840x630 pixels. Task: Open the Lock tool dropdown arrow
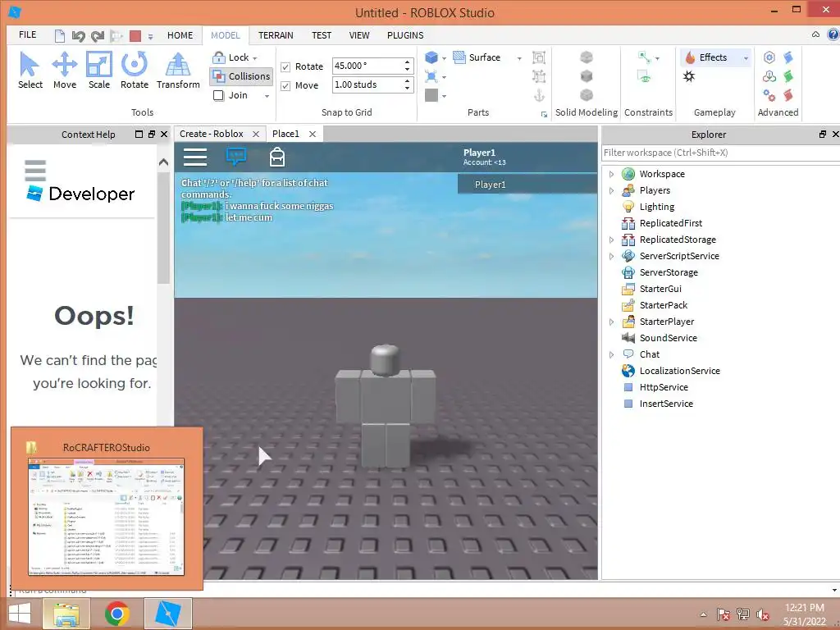pos(255,58)
